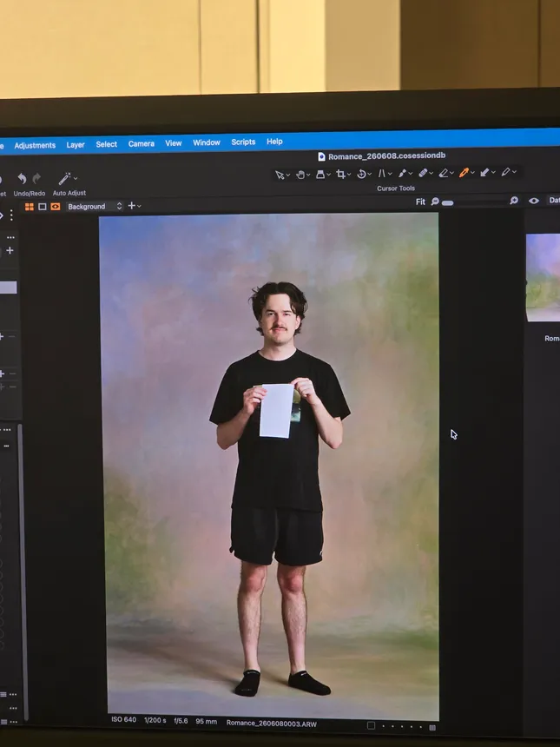Screen dimensions: 560x747
Task: Expand the Auto Adjust options arrow
Action: click(x=76, y=178)
